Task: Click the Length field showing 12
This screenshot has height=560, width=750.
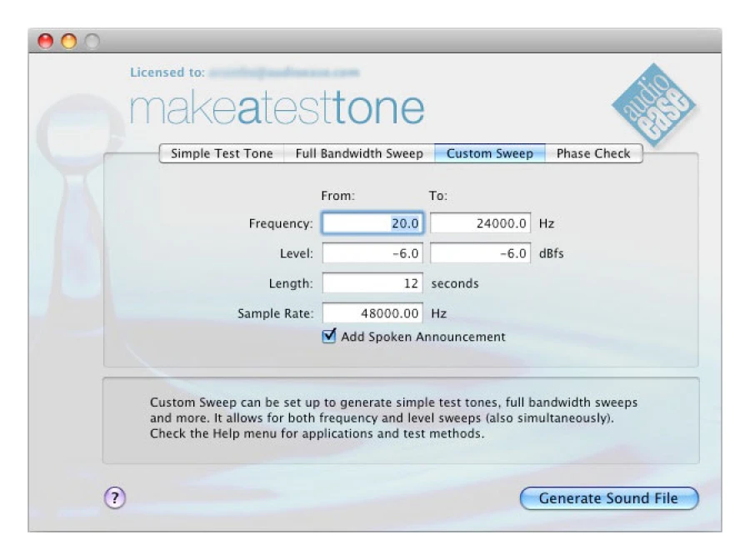Action: coord(372,283)
